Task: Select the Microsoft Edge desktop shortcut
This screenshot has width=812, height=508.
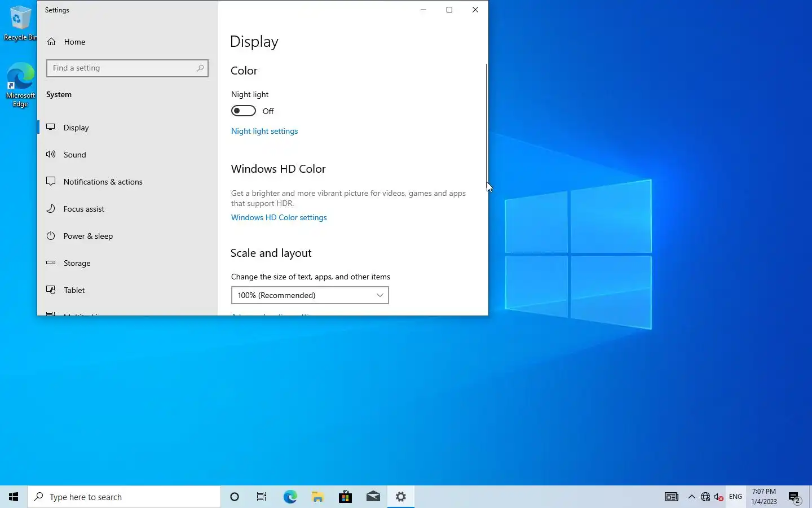Action: [20, 85]
